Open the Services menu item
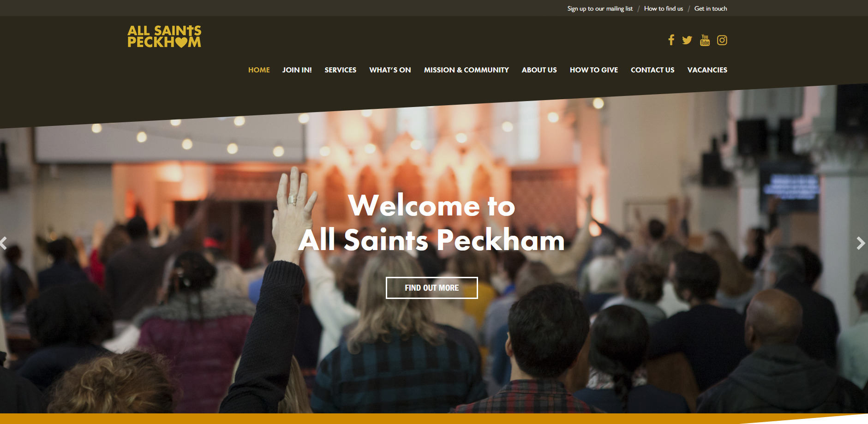The height and width of the screenshot is (424, 868). pyautogui.click(x=341, y=70)
